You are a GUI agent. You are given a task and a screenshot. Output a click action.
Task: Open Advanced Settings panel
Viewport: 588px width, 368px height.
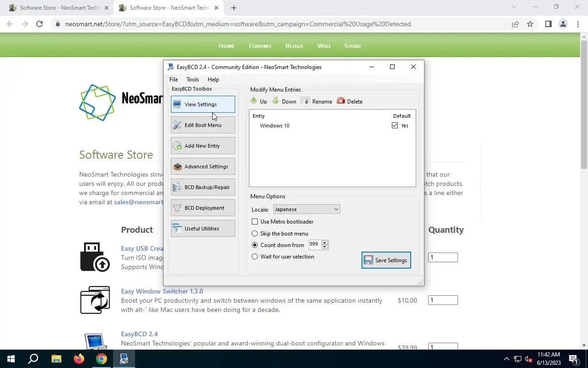tap(203, 166)
